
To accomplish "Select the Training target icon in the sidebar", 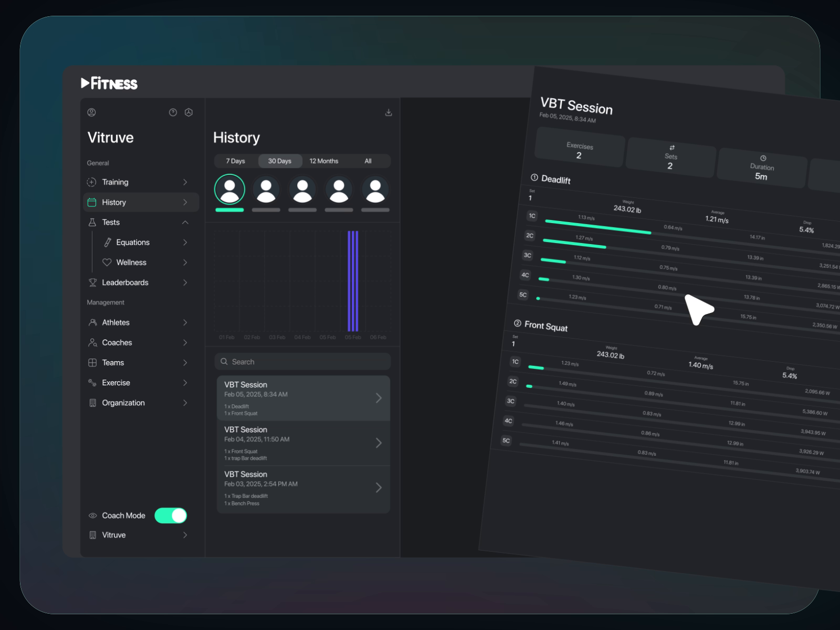I will [x=92, y=182].
